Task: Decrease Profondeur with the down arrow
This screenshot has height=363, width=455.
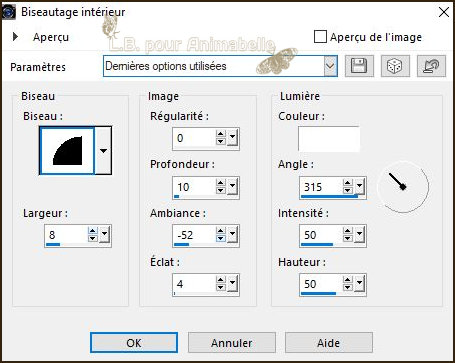Action: pyautogui.click(x=220, y=191)
